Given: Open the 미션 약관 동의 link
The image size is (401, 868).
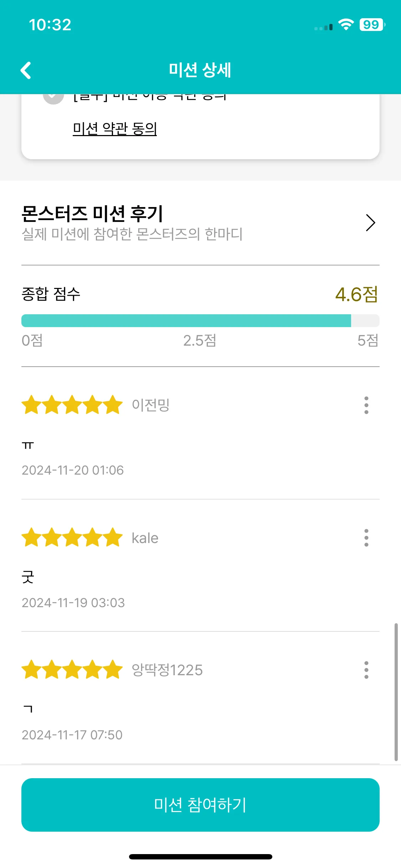Looking at the screenshot, I should coord(115,129).
